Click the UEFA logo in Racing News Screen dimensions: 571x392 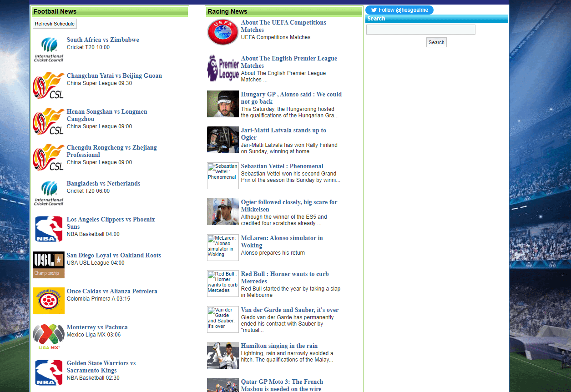223,32
